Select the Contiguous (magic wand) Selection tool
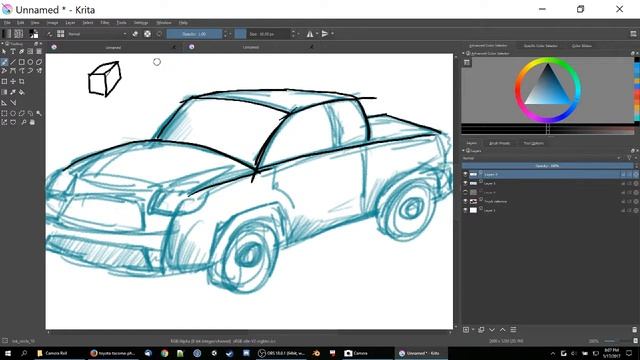 (x=39, y=113)
